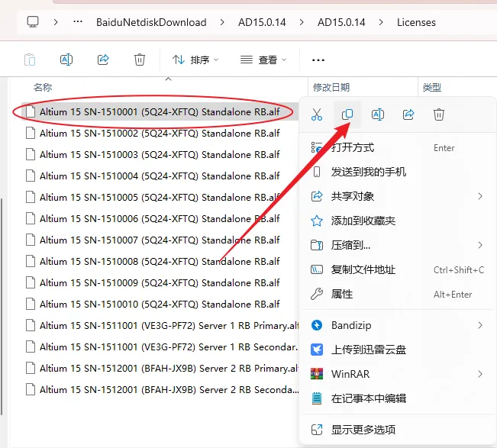Select file Altium 15 SN-1510002 Standalone RB.alf

pos(160,134)
